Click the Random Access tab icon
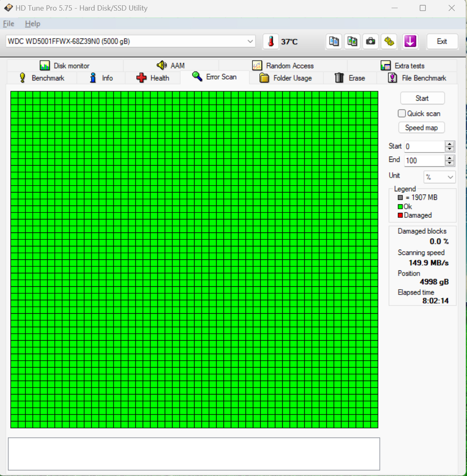Image resolution: width=467 pixels, height=476 pixels. pyautogui.click(x=257, y=66)
